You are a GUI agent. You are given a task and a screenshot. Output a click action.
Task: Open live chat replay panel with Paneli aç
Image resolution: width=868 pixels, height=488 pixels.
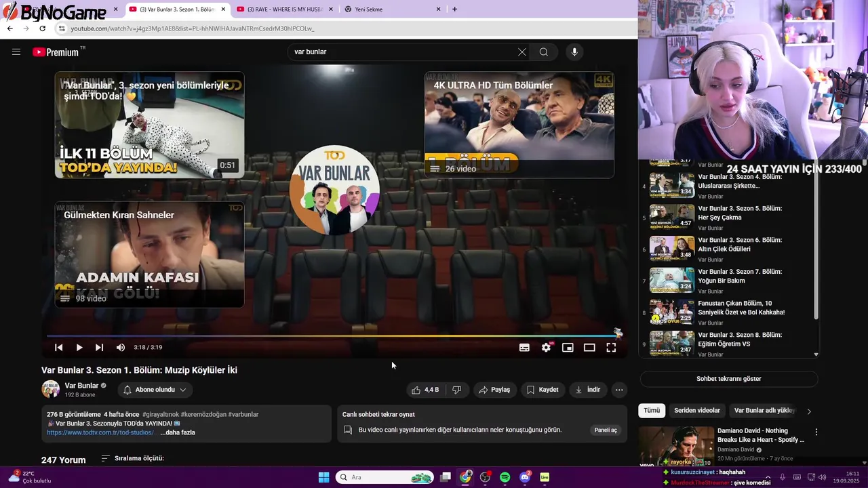(x=606, y=430)
